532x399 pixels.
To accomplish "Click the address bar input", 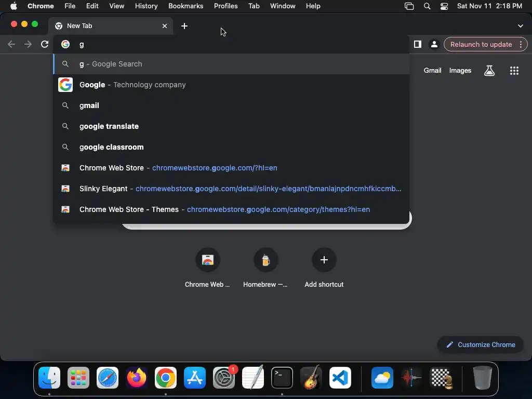I will (231, 45).
